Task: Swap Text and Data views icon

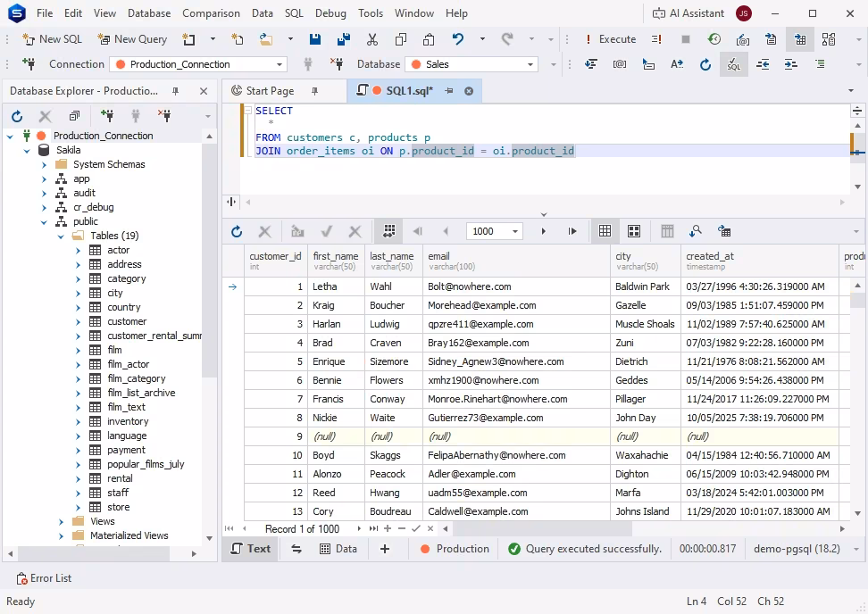Action: coord(296,549)
